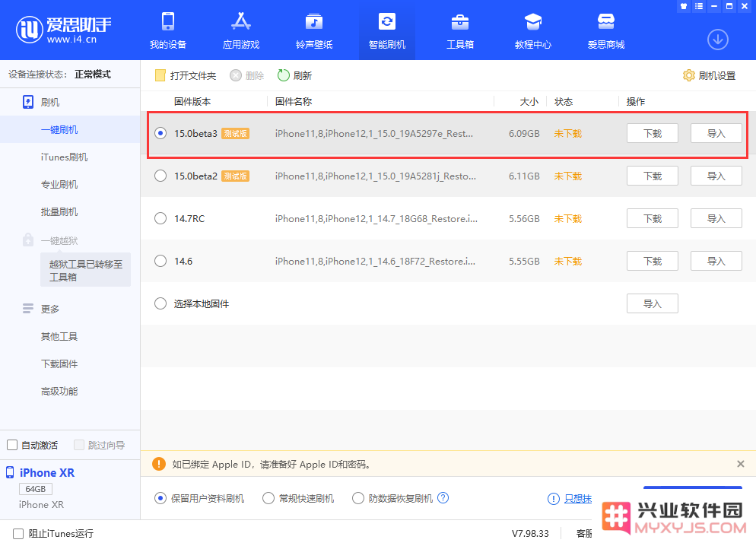This screenshot has width=756, height=546.
Task: Enable the 自动激活 checkbox
Action: [12, 445]
